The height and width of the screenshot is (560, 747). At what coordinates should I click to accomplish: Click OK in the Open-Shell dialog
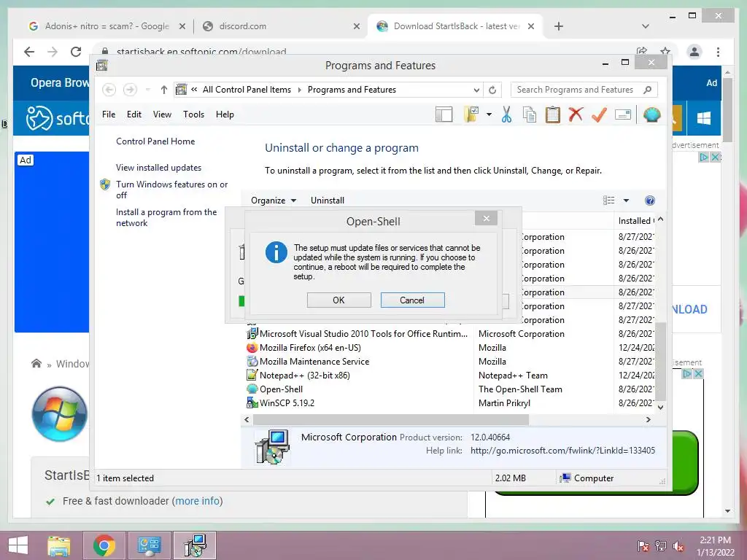[x=338, y=300]
